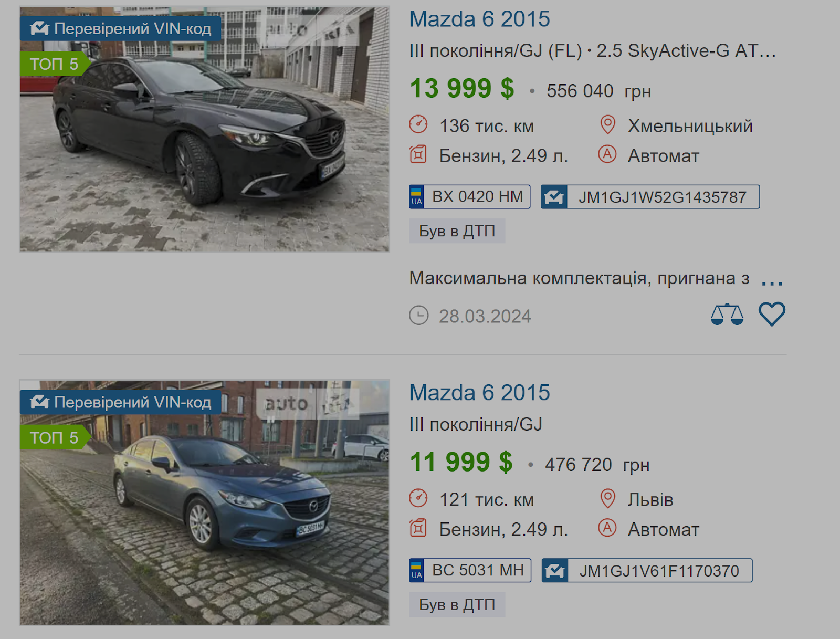Click verified VIN icon beside JM1GJ1V61F1170370
The image size is (840, 639).
(555, 571)
